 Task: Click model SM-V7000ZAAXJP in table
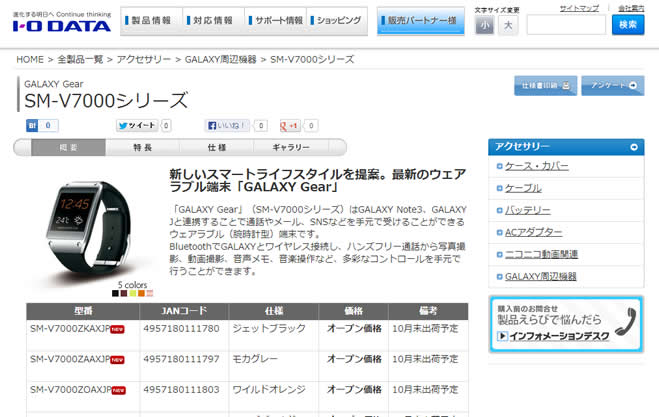(x=70, y=359)
